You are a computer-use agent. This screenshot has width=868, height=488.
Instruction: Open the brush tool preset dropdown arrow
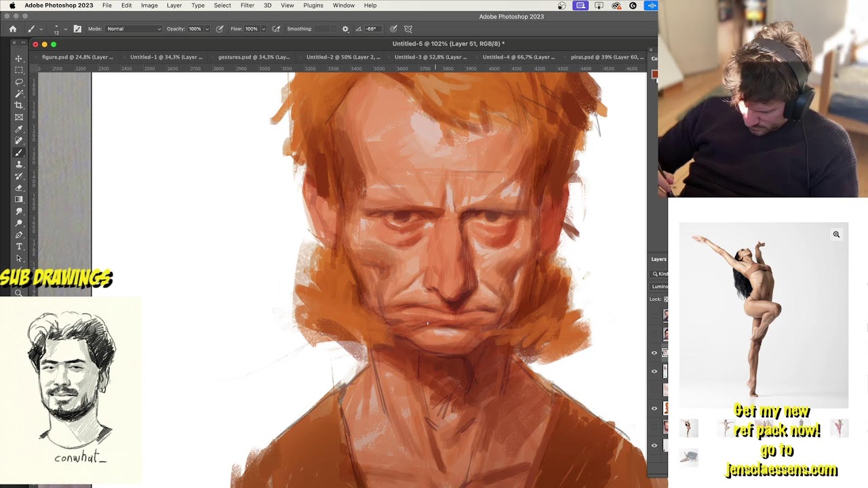pyautogui.click(x=41, y=29)
